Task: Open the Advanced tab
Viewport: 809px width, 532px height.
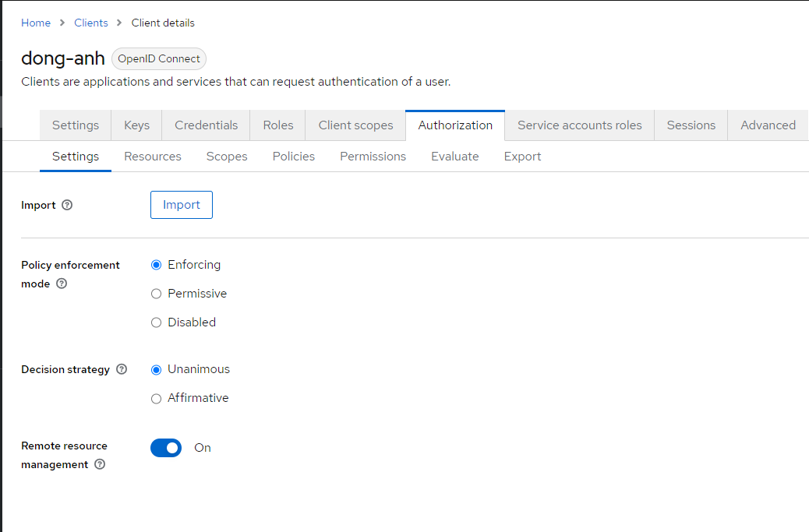Action: tap(768, 125)
